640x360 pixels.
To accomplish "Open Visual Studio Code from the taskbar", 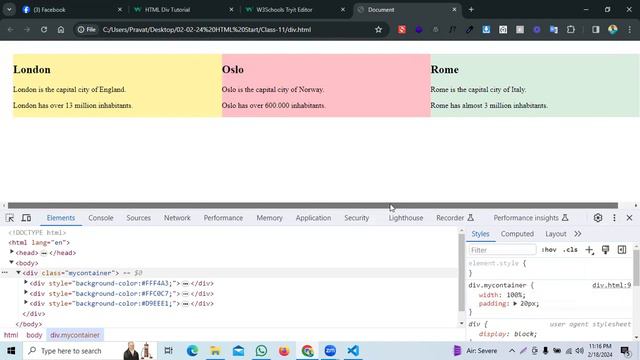I will click(x=353, y=351).
